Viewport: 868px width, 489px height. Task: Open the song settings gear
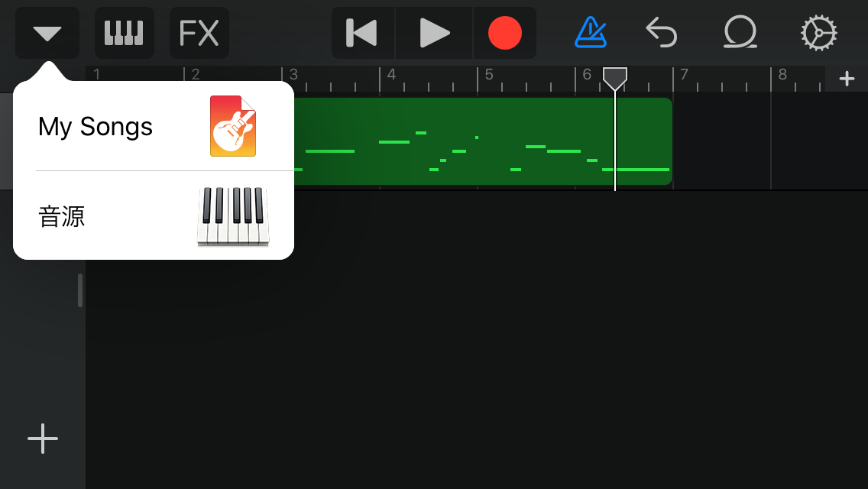point(819,33)
